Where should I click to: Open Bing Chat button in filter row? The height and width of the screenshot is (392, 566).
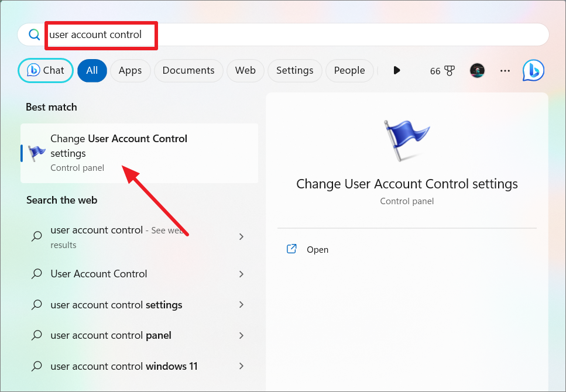pos(46,70)
